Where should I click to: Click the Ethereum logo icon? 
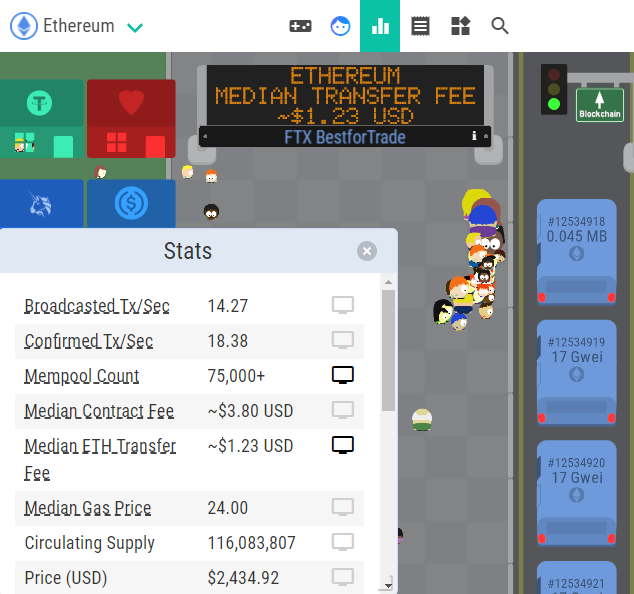[x=24, y=26]
